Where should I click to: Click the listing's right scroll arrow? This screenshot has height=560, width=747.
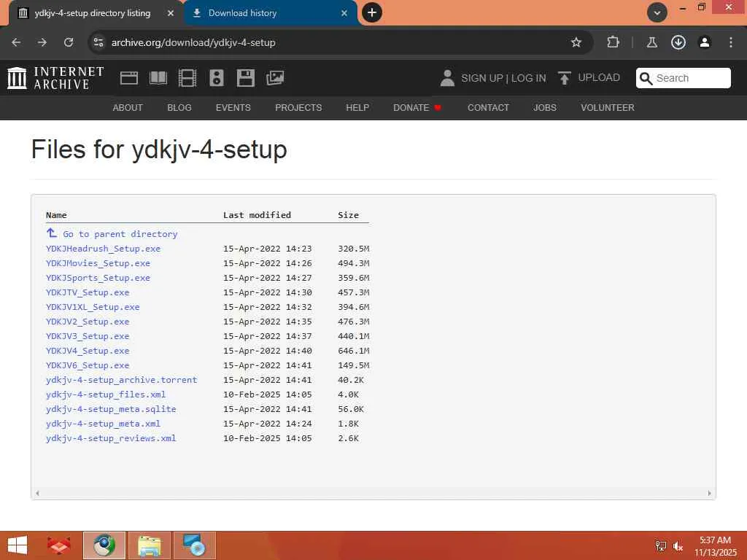(x=709, y=494)
